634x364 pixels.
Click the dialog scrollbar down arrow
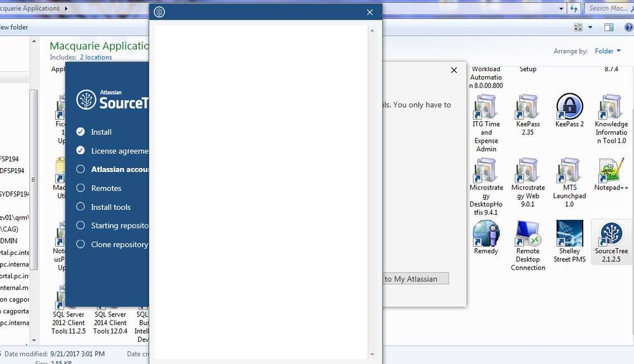coord(373,354)
